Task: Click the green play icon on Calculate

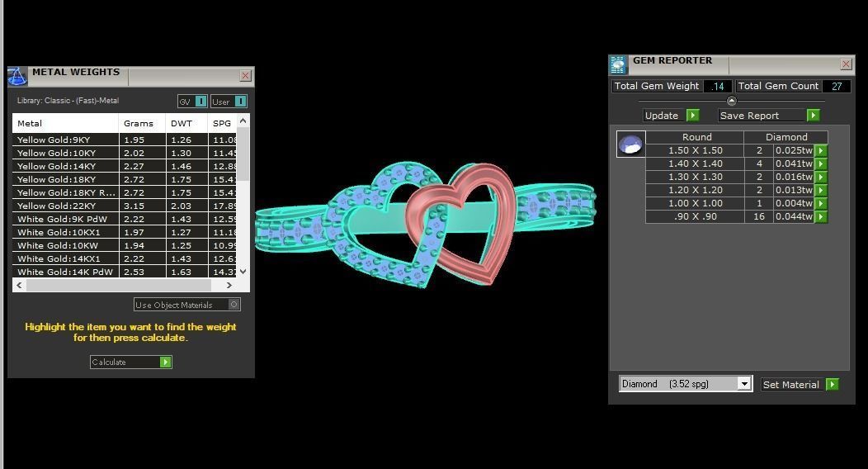Action: 165,362
